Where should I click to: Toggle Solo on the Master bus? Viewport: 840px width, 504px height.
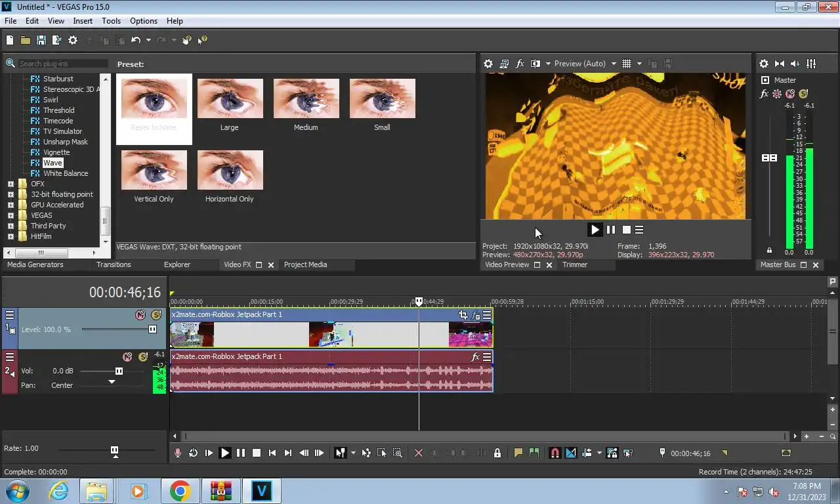(802, 94)
